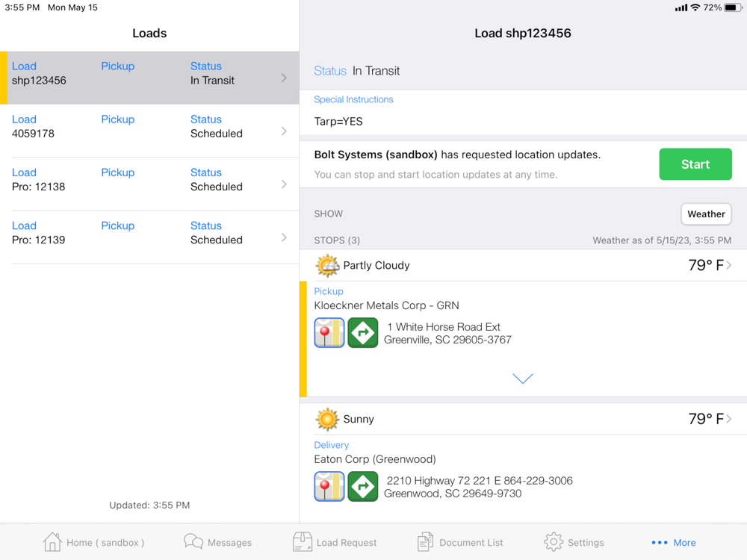Open Home sandbox house icon
Screen dimensions: 747x560
click(x=52, y=542)
